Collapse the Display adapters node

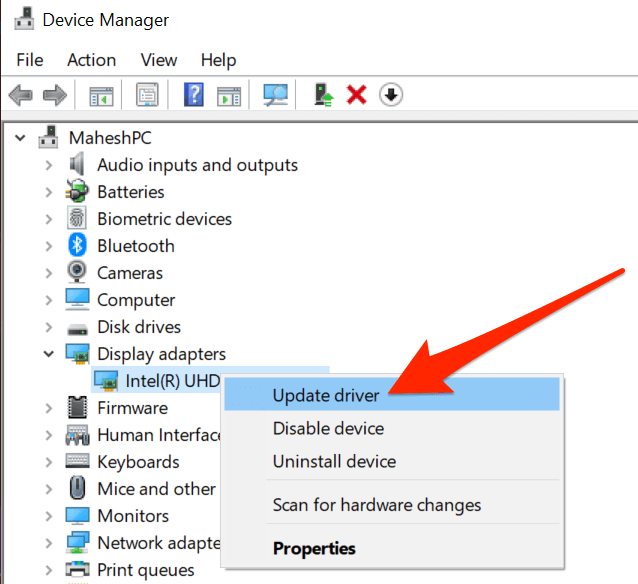tap(49, 354)
